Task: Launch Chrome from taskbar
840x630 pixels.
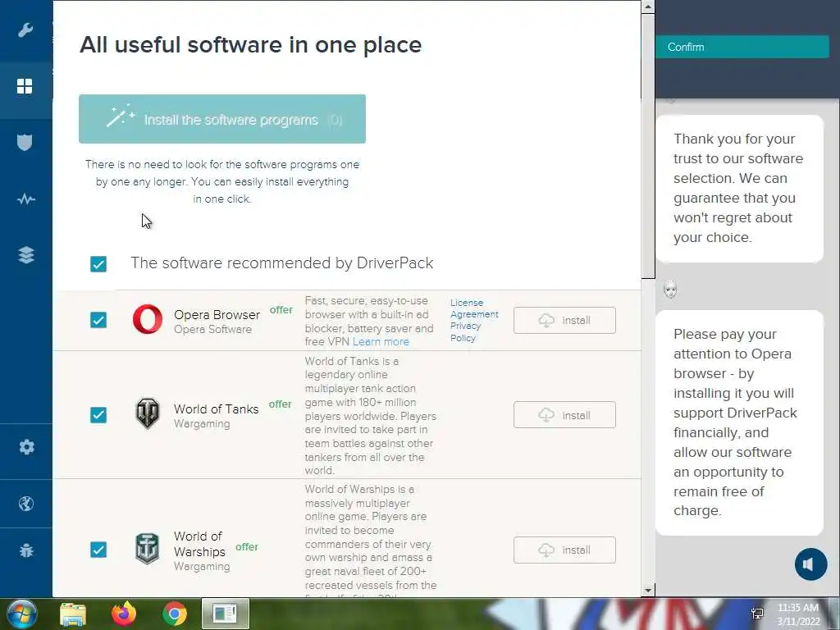Action: pyautogui.click(x=175, y=614)
